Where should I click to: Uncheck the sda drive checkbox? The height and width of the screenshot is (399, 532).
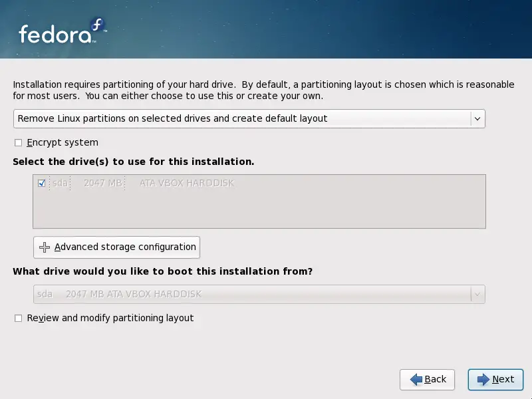point(42,183)
